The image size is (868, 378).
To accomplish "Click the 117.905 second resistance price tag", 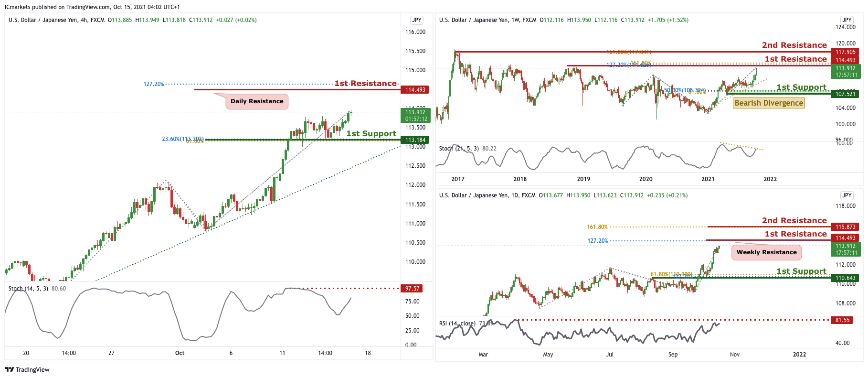I will (845, 52).
